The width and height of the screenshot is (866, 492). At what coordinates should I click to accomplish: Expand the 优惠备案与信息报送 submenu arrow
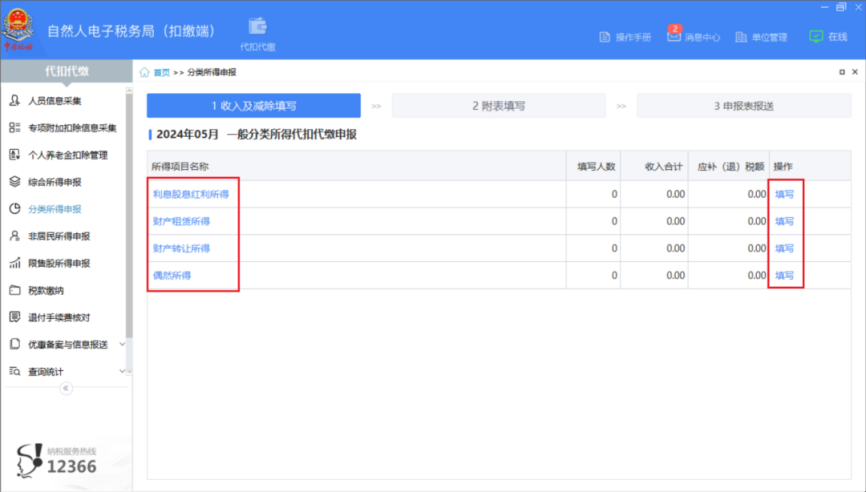pos(122,344)
